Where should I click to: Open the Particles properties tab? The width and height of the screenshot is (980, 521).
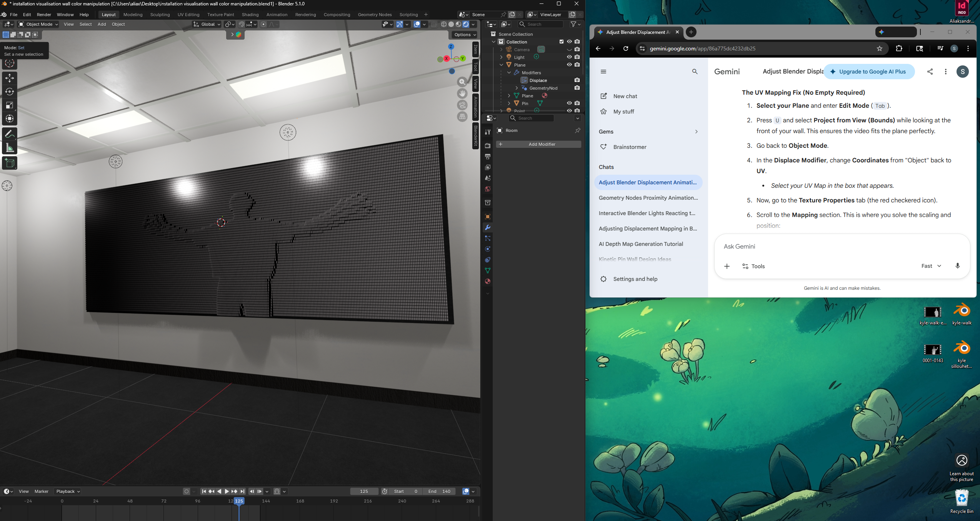pos(488,238)
